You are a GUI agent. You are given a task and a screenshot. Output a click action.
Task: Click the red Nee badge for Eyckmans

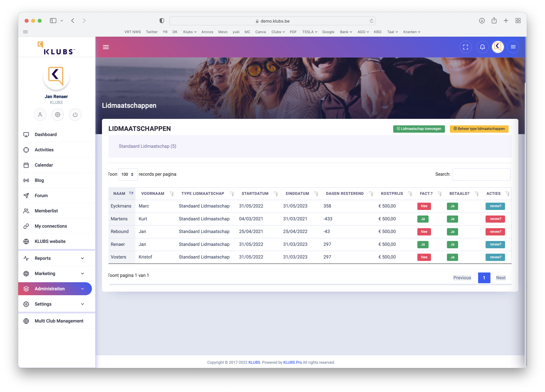[x=424, y=206]
